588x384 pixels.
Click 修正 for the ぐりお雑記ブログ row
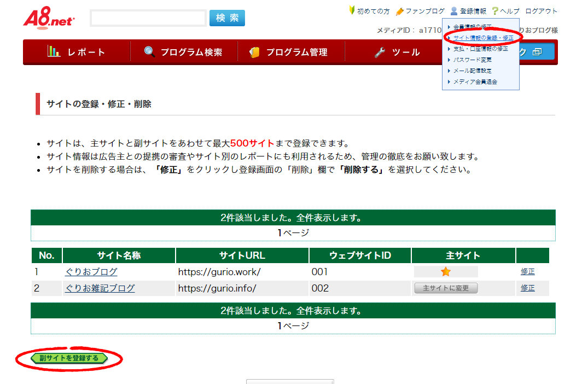[527, 288]
